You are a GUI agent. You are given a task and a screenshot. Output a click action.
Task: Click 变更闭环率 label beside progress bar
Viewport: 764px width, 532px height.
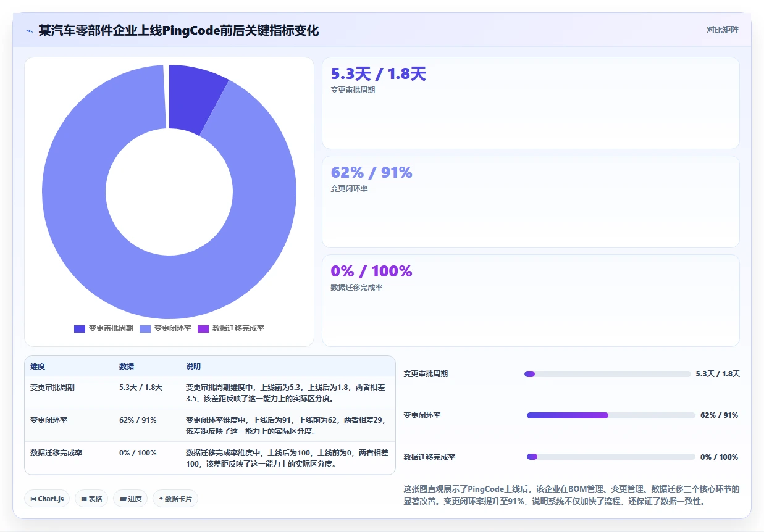coord(422,415)
